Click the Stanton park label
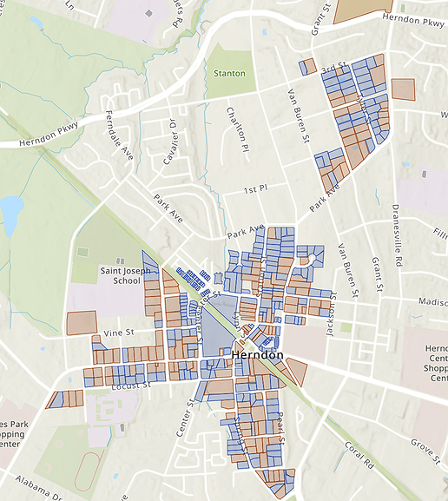448x501 pixels. pos(229,73)
